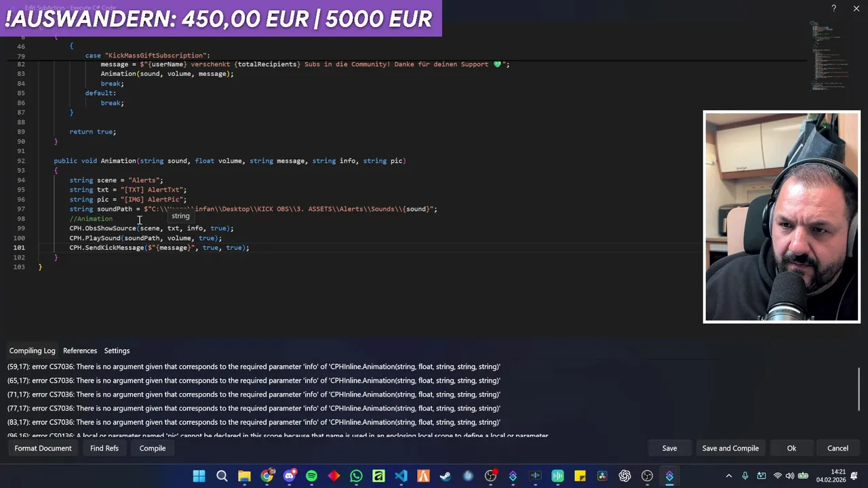The image size is (868, 488).
Task: Close the Execute C# Code dialog
Action: pyautogui.click(x=856, y=8)
